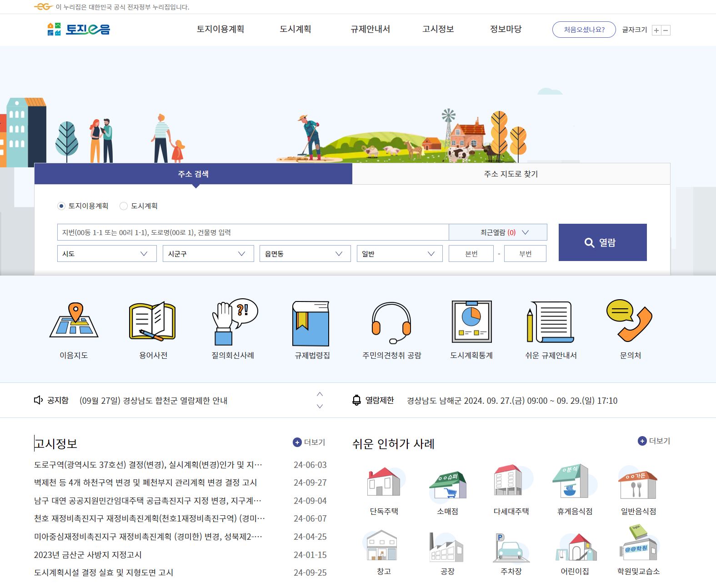Switch to the 주소 검색 tab
Screen dimensions: 716x588
193,174
